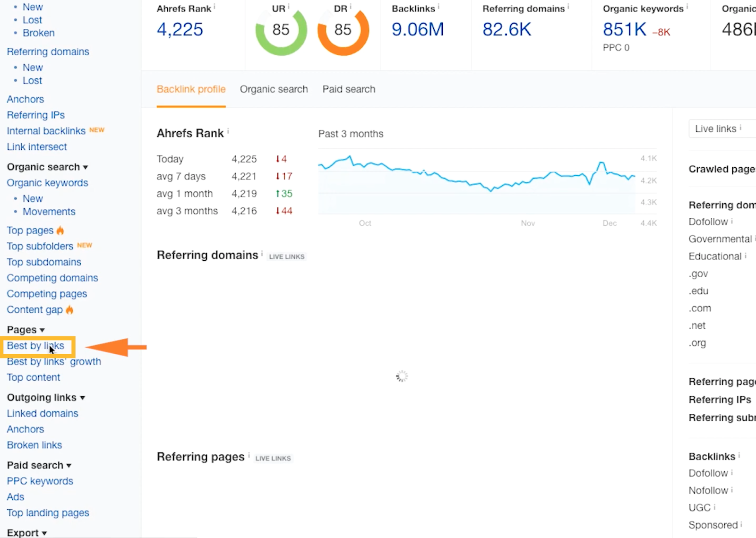Switch to the Organic search tab
Image resolution: width=756 pixels, height=538 pixels.
click(274, 89)
